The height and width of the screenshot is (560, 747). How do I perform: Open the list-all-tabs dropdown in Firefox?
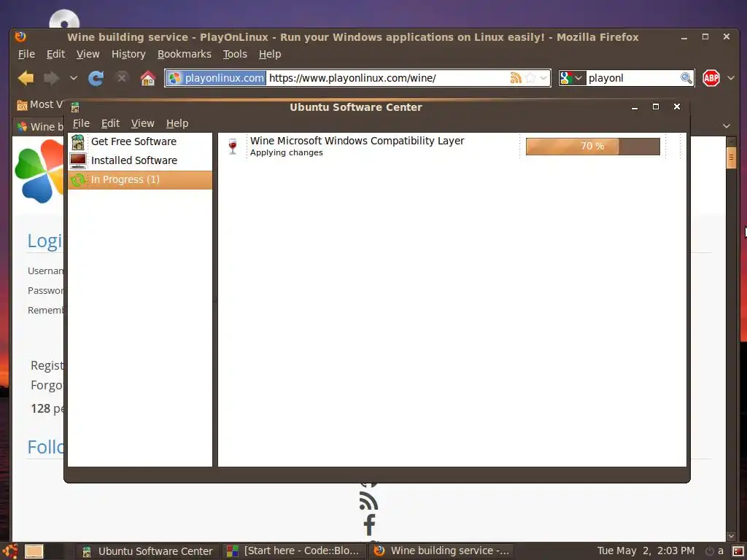click(x=727, y=126)
